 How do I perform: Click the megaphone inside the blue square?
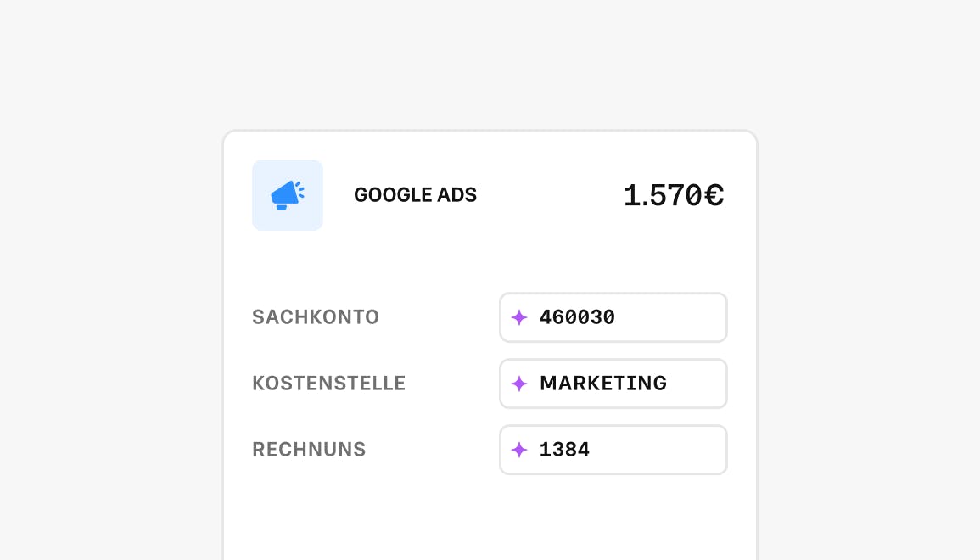pos(288,195)
